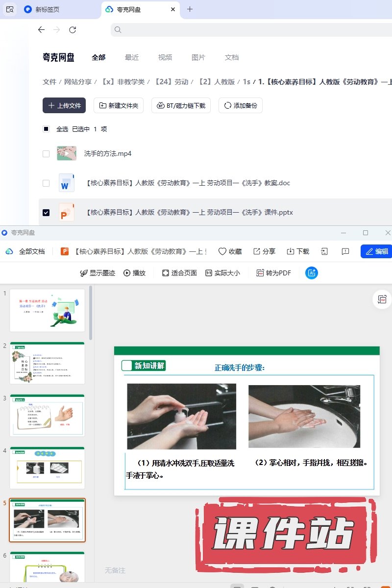Screen dimensions: 392x588
Task: Open the 【24】劳动 breadcrumb folder
Action: [x=171, y=82]
